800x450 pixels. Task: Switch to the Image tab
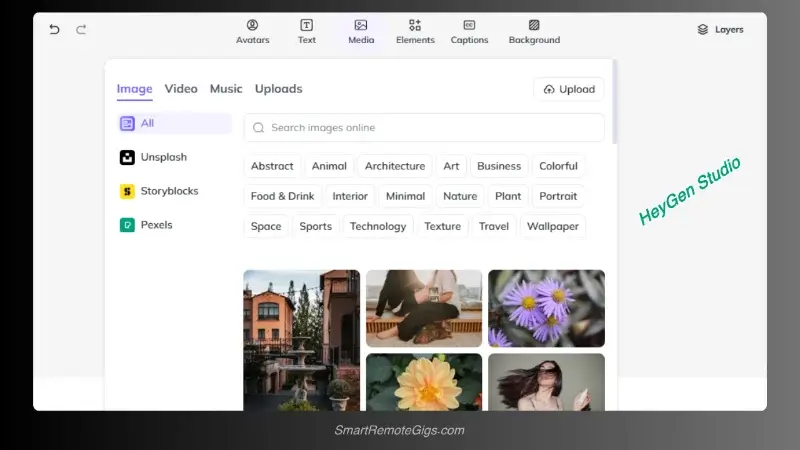(135, 89)
